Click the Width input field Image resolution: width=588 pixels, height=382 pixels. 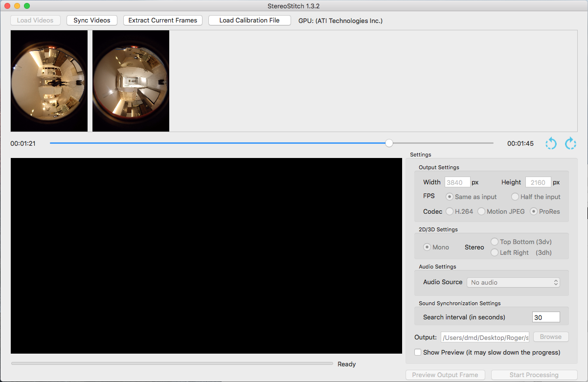pos(457,182)
